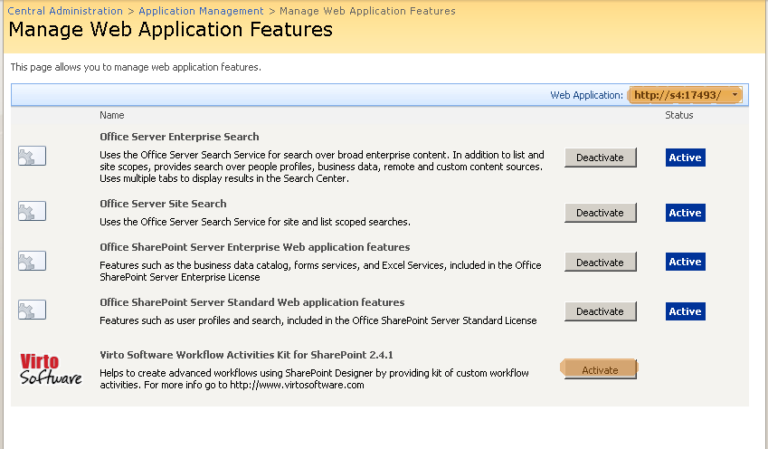
Task: Deactivate SharePoint Server Enterprise Web features
Action: click(600, 262)
